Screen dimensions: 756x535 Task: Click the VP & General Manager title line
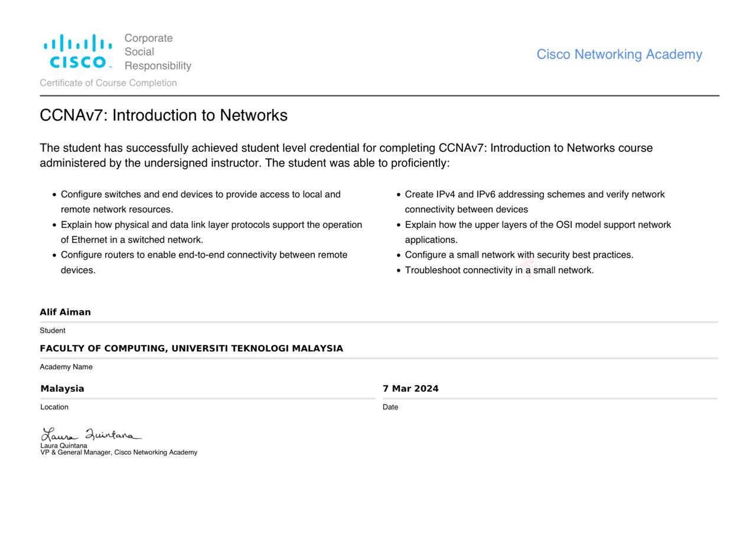click(119, 452)
